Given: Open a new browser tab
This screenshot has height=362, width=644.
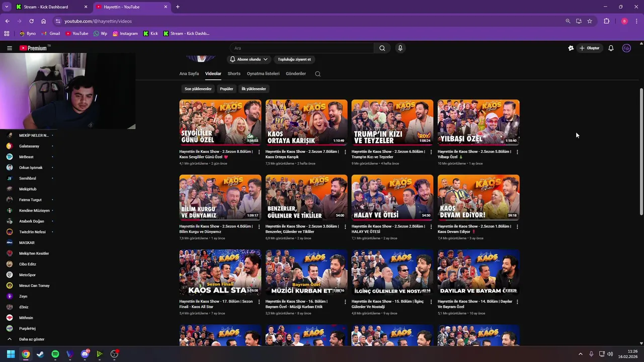Looking at the screenshot, I should click(178, 7).
